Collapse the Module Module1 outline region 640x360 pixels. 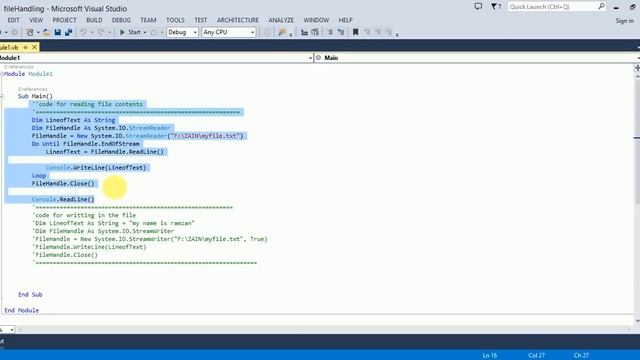tap(2, 74)
